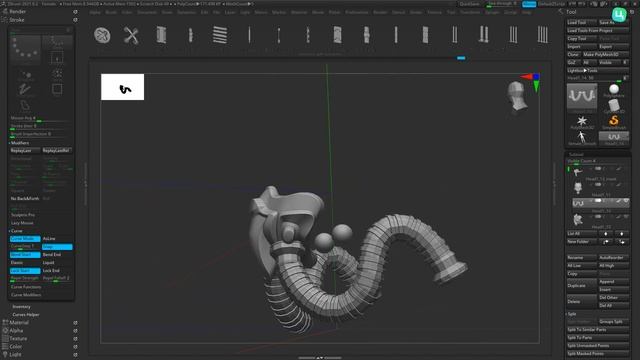
Task: Open the Stroke palette header
Action: [x=17, y=20]
